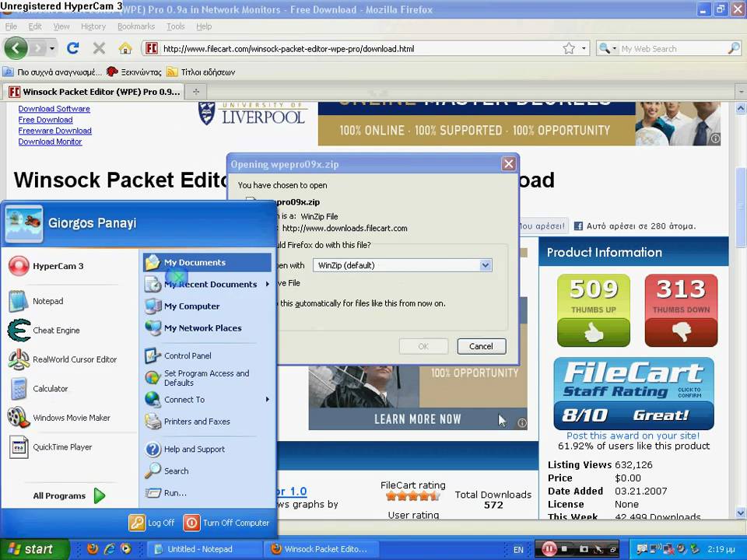Open the WinZip (default) application dropdown
Screen dimensions: 747x560
point(486,265)
